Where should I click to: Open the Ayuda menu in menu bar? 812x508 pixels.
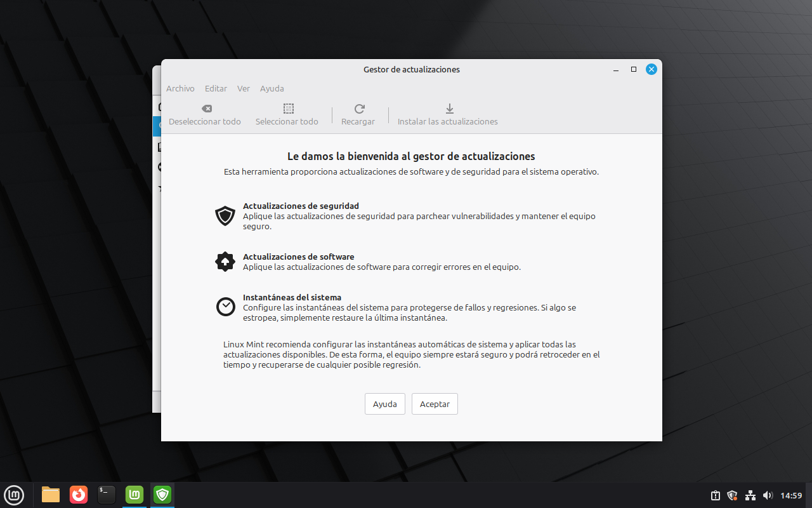tap(272, 88)
